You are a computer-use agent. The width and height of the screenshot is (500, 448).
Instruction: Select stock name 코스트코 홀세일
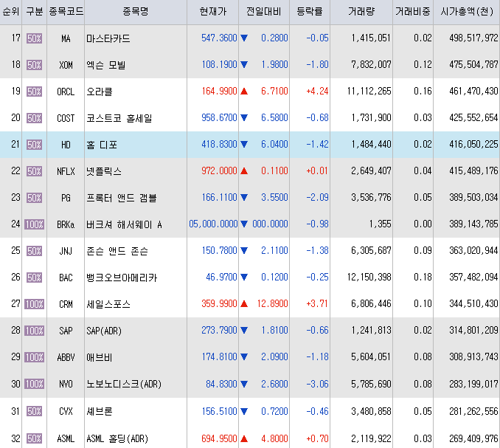[119, 118]
